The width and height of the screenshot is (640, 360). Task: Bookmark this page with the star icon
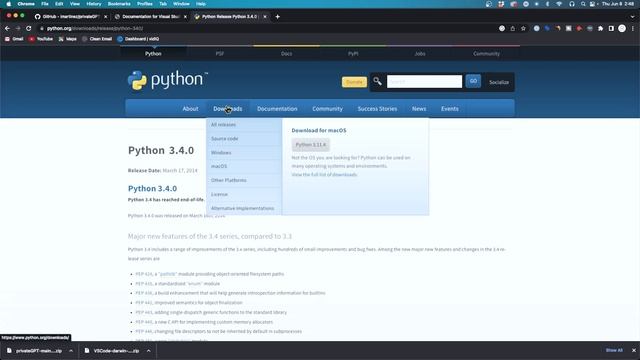(523, 29)
